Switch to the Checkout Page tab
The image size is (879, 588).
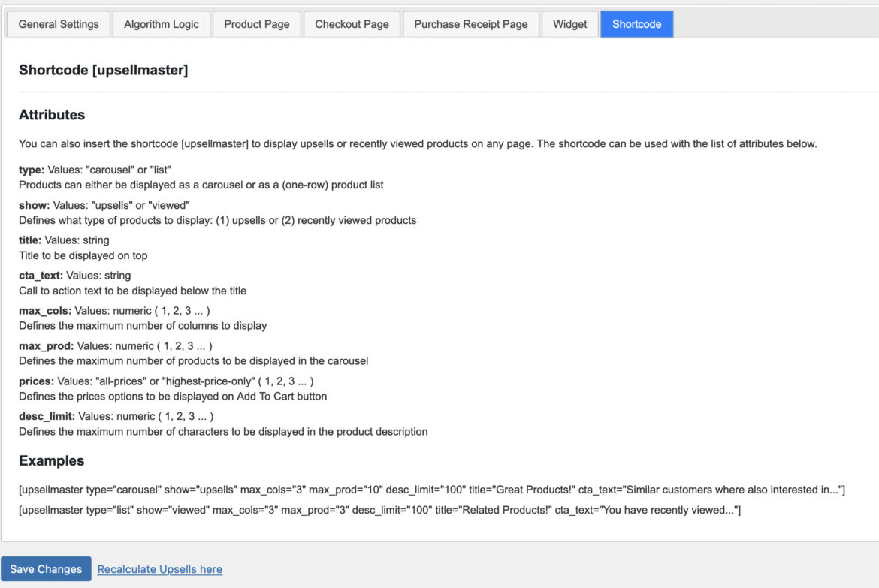click(x=351, y=23)
